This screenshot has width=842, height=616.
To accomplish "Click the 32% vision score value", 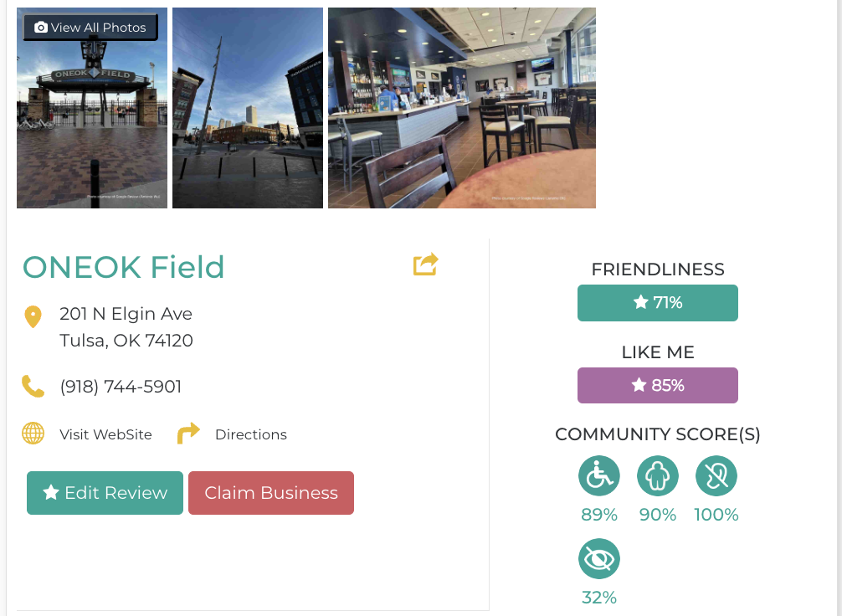I will click(x=599, y=598).
